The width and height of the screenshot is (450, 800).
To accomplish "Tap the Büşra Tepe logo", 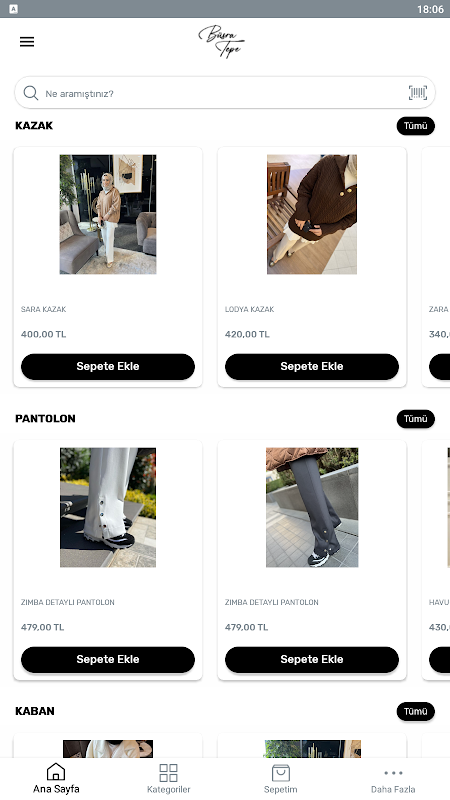I will click(221, 41).
